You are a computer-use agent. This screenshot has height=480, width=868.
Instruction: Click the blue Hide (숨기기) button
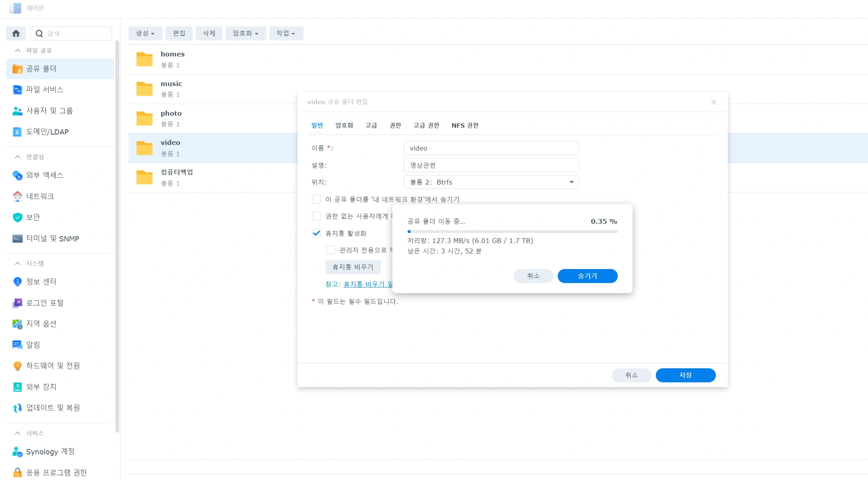click(x=587, y=276)
